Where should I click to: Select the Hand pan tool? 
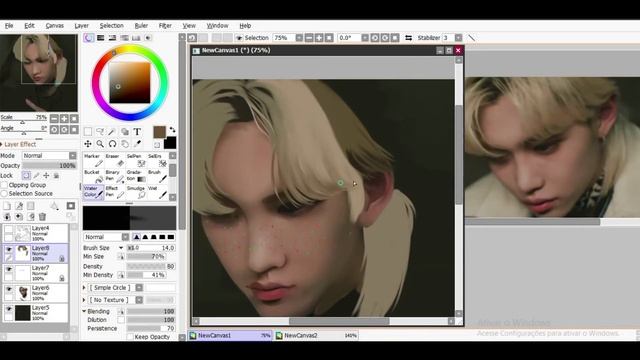click(x=125, y=144)
